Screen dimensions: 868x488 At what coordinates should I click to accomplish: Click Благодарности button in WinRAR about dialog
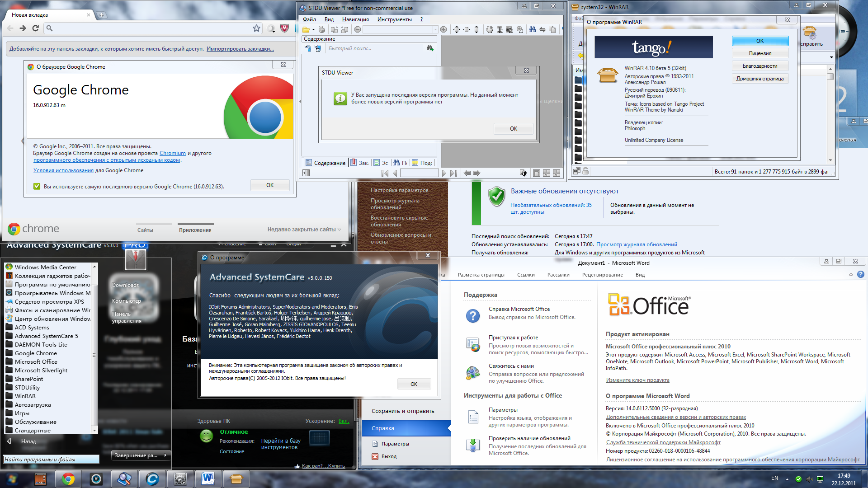pyautogui.click(x=760, y=66)
